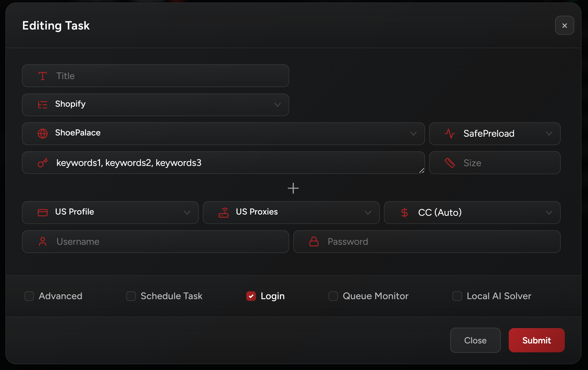Click the Close button at the bottom
Viewport: 588px width, 370px height.
point(475,340)
